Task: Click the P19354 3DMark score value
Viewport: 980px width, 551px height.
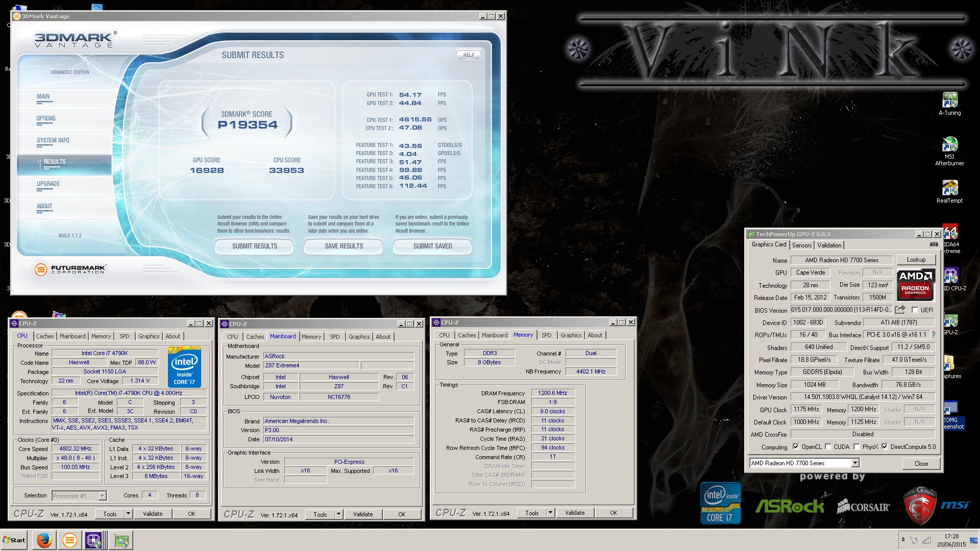Action: (x=248, y=125)
